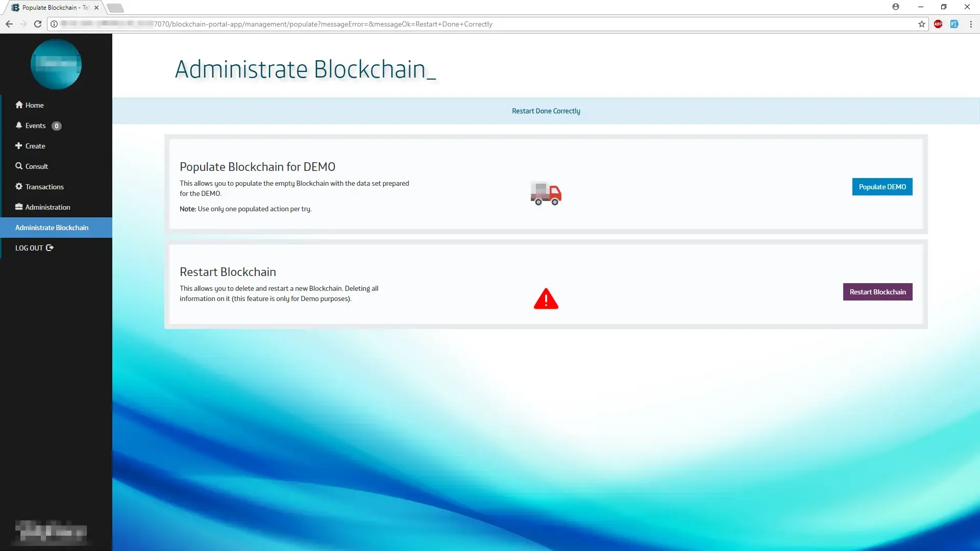Click the red delivery truck icon

pos(546,193)
